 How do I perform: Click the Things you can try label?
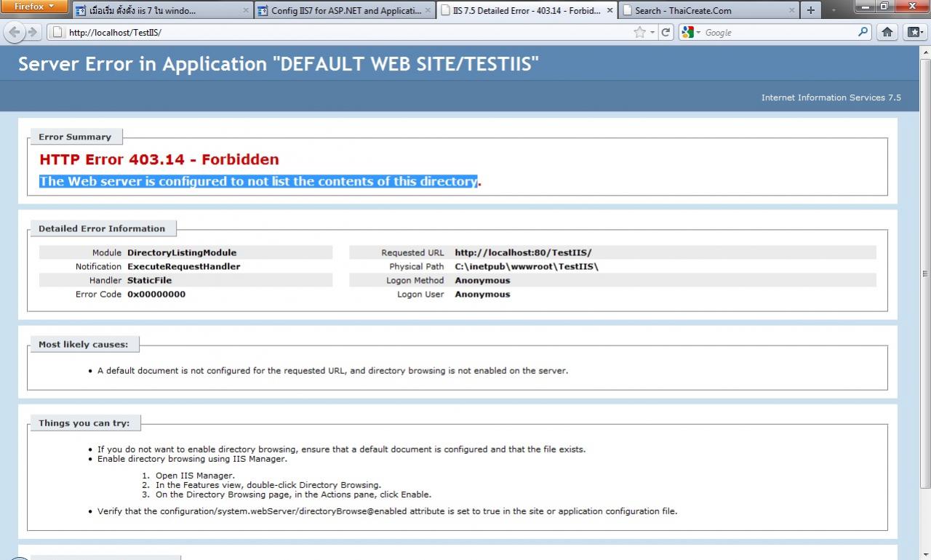(84, 423)
